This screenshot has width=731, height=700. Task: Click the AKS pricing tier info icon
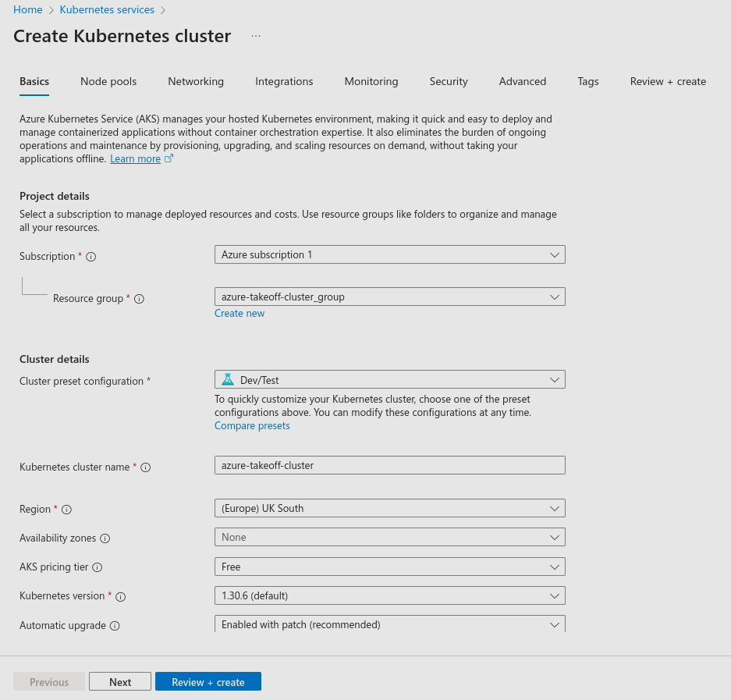point(97,567)
